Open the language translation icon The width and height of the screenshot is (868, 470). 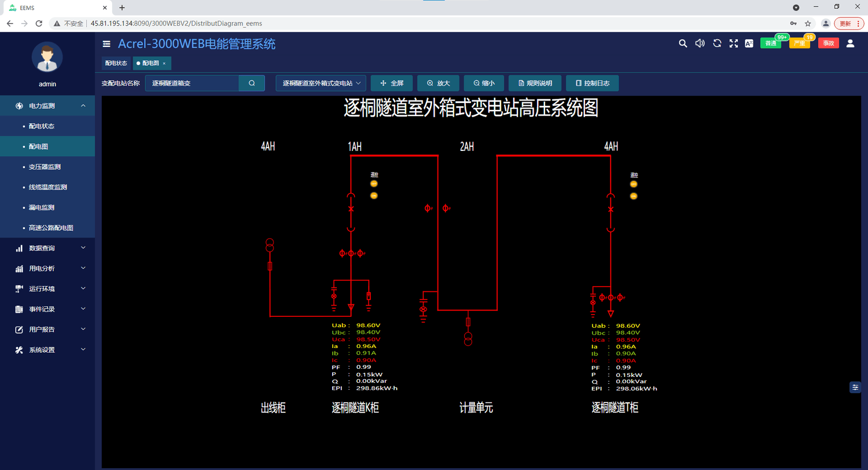click(x=749, y=43)
